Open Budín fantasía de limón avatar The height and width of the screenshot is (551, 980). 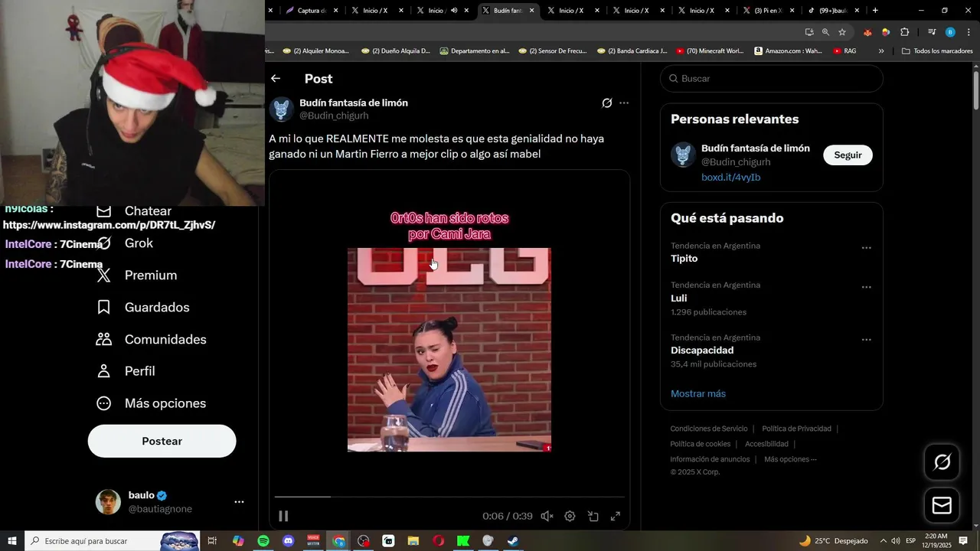[282, 109]
